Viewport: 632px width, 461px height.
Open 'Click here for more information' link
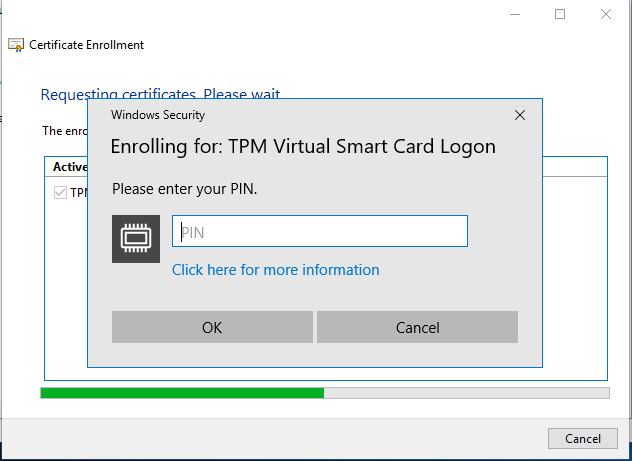click(276, 270)
